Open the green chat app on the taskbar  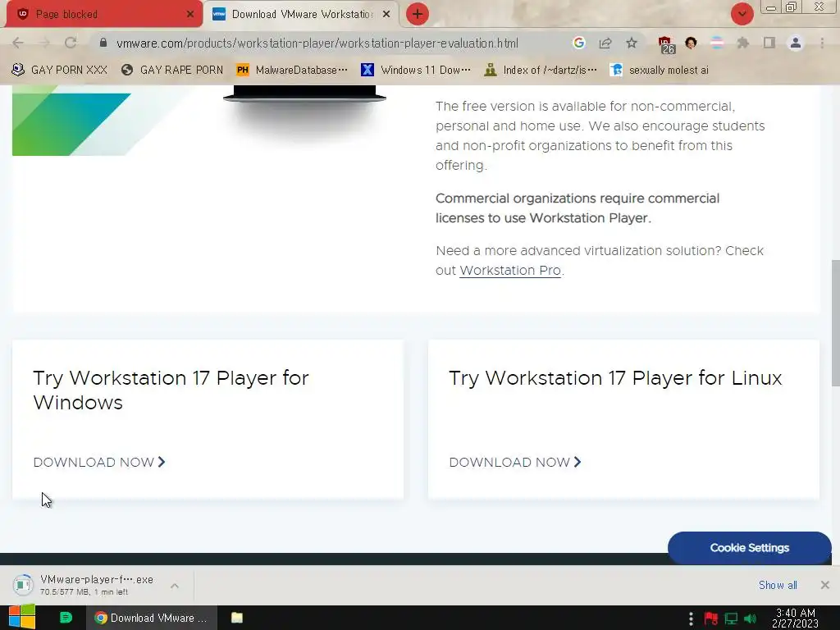tap(66, 618)
